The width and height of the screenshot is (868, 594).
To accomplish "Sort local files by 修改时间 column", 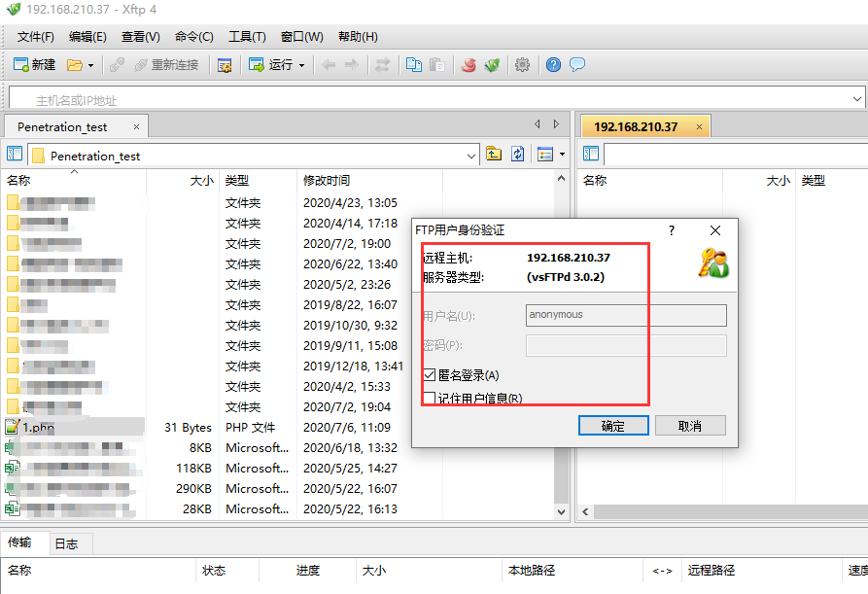I will coord(327,181).
